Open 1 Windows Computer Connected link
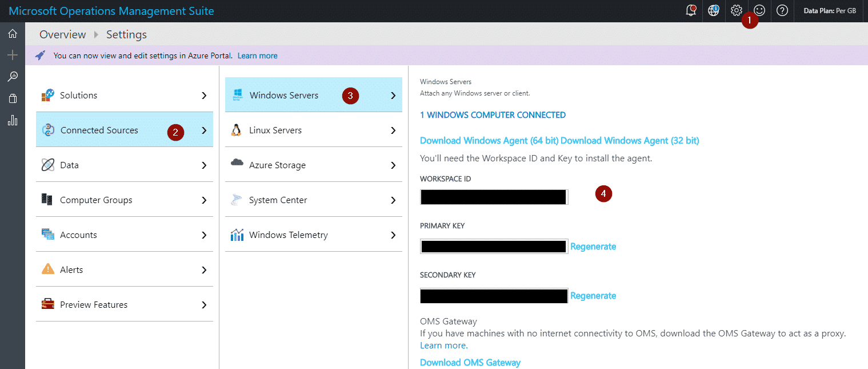The width and height of the screenshot is (868, 369). click(x=493, y=115)
